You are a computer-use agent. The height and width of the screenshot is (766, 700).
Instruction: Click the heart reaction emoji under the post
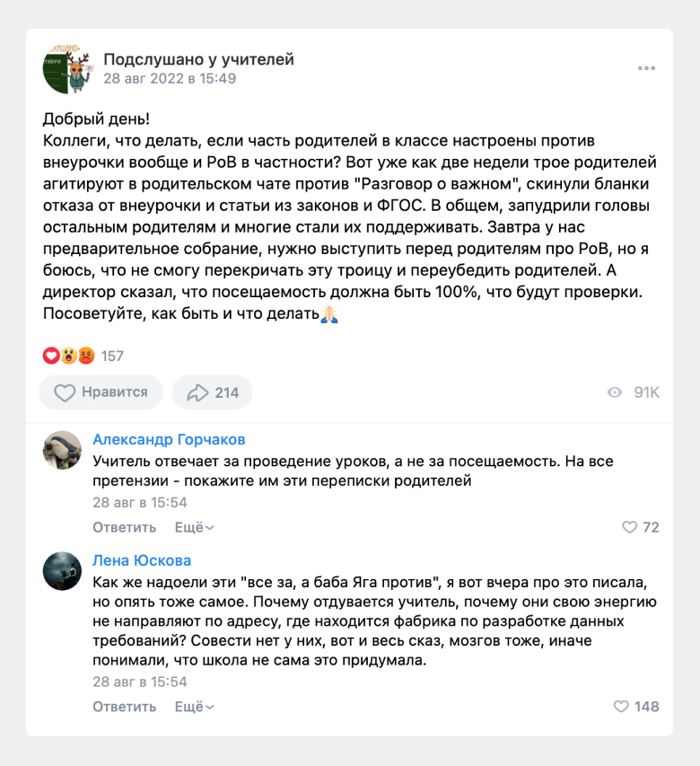51,356
